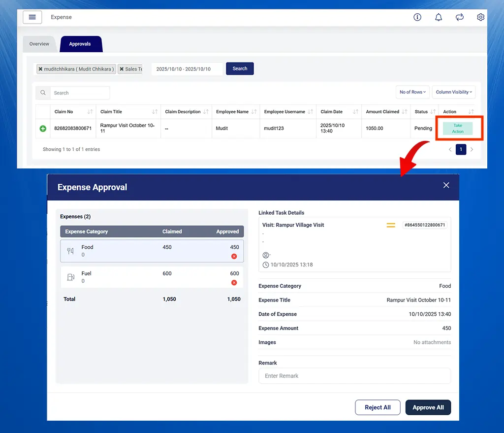504x433 pixels.
Task: Open the settings gear icon
Action: click(481, 17)
